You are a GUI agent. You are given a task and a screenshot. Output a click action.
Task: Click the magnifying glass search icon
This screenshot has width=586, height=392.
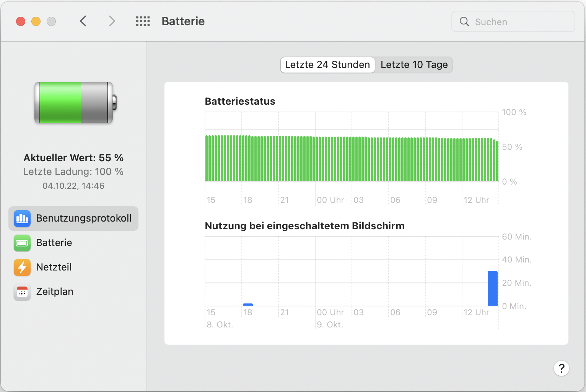click(464, 22)
